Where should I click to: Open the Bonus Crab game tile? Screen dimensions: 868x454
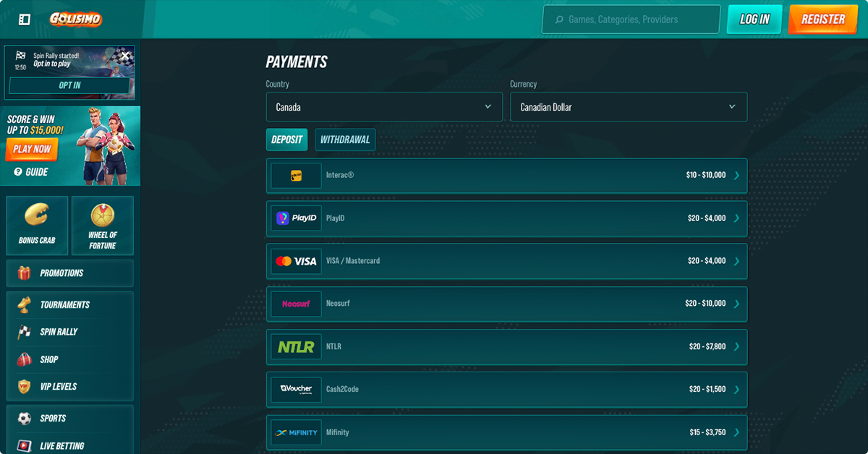(37, 226)
